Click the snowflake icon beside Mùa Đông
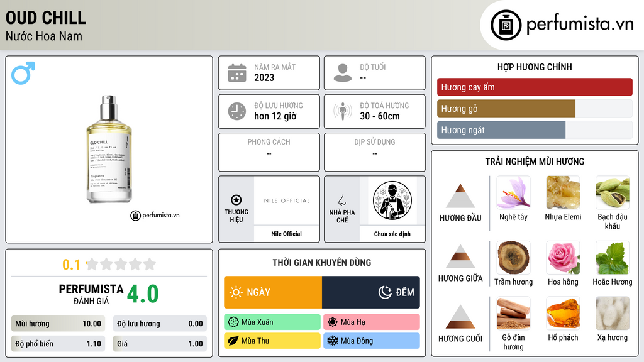This screenshot has height=362, width=644. 333,341
